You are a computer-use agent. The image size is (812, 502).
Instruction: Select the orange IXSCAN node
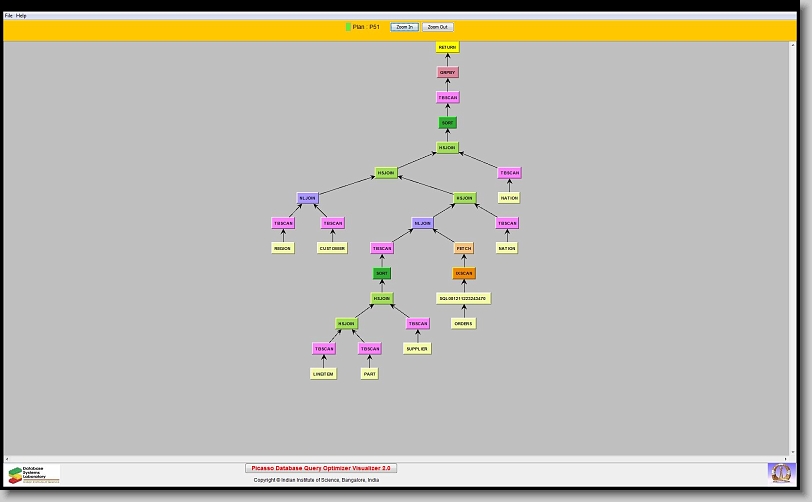tap(463, 273)
